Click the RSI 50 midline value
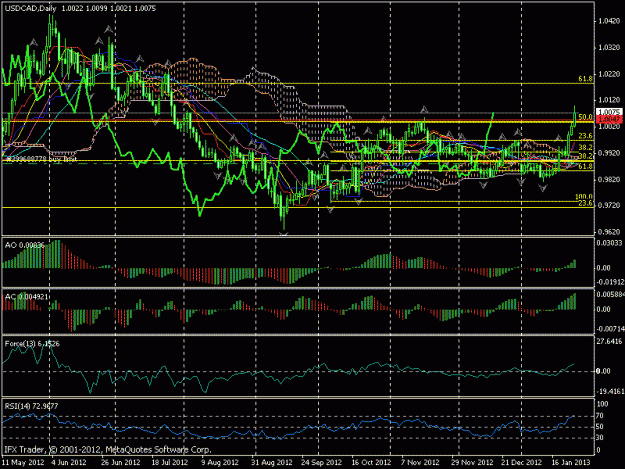Viewport: 625px width, 469px height. 601,427
